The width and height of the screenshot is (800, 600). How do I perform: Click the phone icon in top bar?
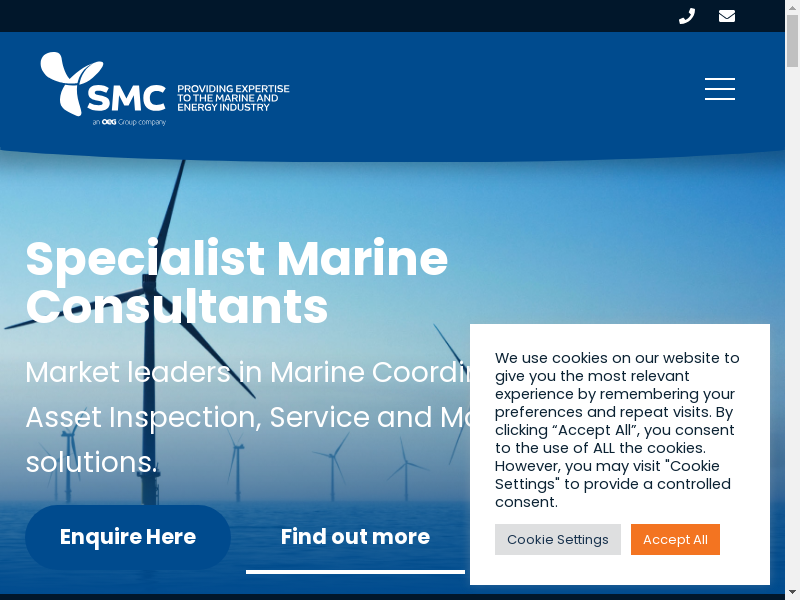687,16
